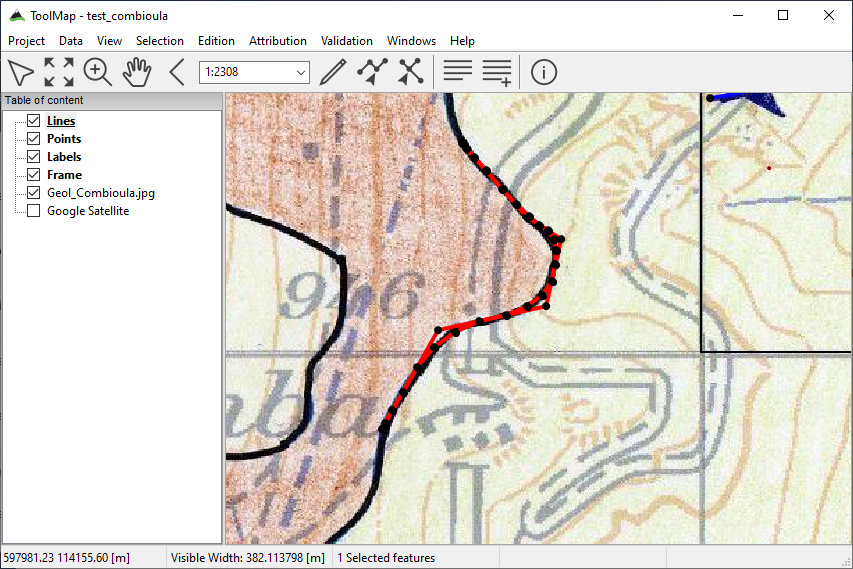Open the Windows menu

coord(411,41)
